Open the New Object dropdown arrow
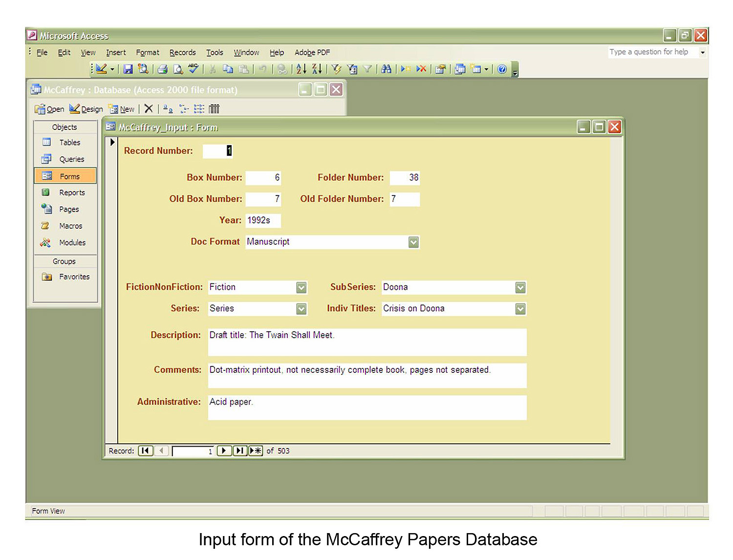This screenshot has height=560, width=733. [486, 69]
